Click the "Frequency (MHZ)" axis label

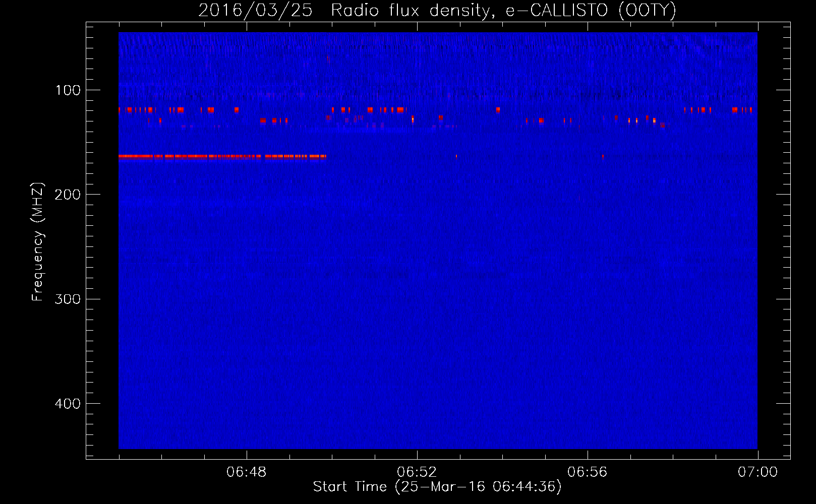[x=37, y=242]
